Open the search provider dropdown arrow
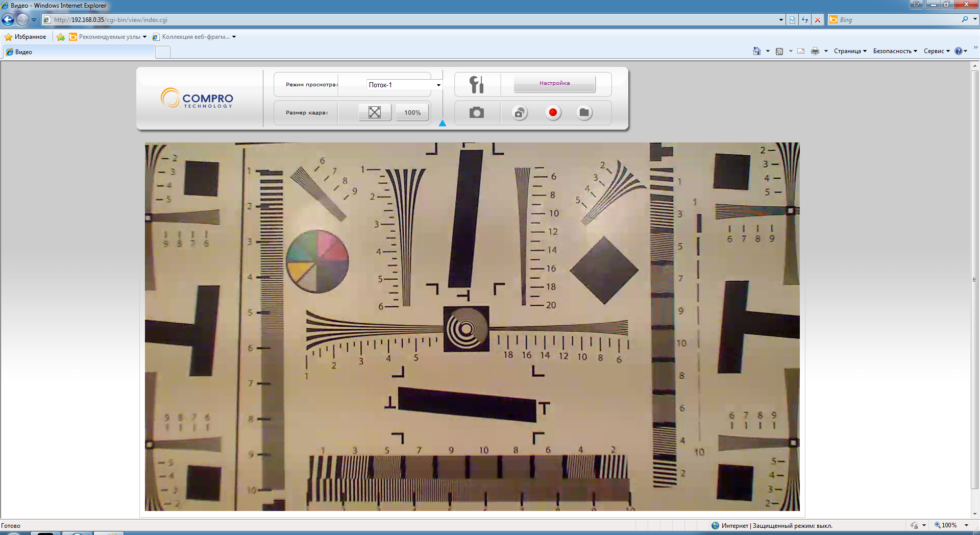Viewport: 980px width, 535px height. (975, 19)
